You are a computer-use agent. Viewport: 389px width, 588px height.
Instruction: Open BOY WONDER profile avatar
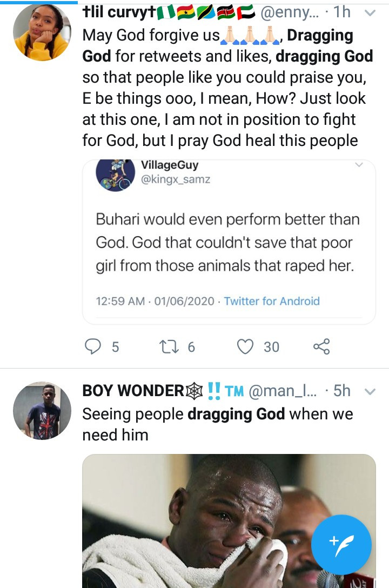pos(42,410)
